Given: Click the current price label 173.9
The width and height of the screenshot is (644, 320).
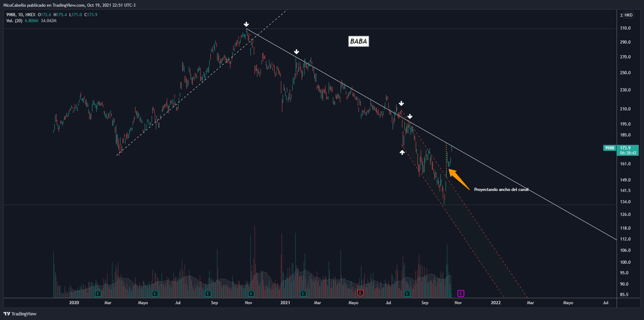Looking at the screenshot, I should 625,148.
